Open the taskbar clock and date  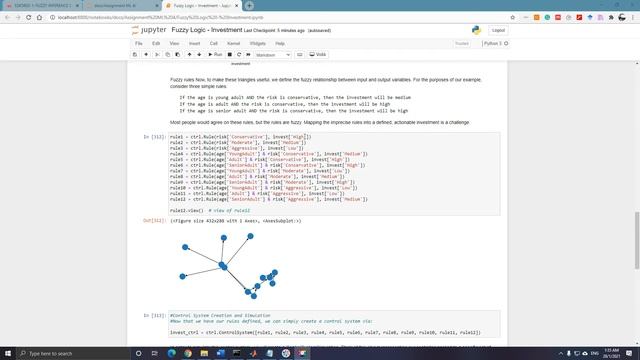point(611,353)
